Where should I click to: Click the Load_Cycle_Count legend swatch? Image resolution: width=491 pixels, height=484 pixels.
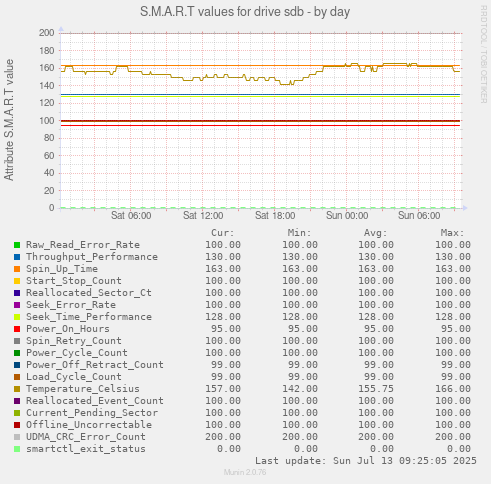pos(17,377)
